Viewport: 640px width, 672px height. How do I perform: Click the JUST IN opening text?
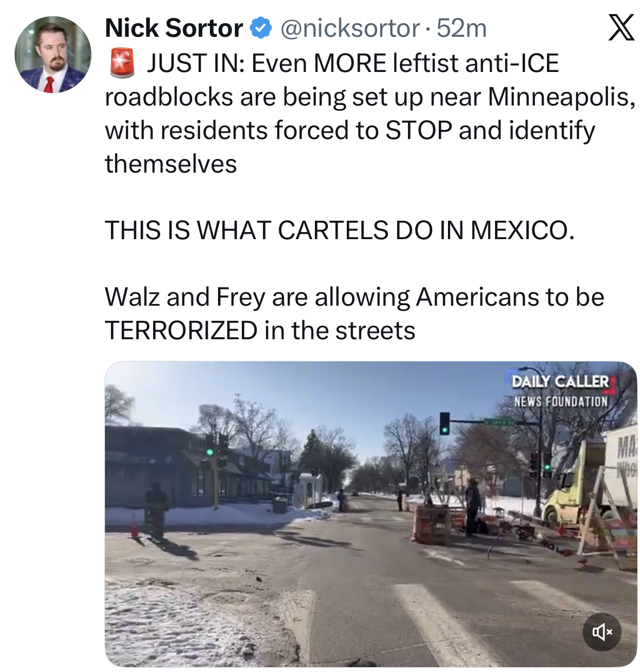(x=196, y=63)
